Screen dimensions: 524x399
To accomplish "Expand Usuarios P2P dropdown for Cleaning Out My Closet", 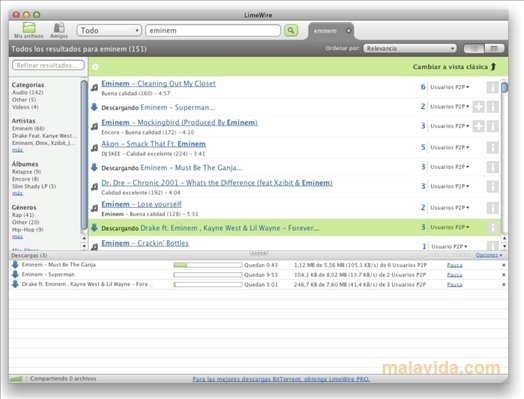I will click(x=450, y=87).
